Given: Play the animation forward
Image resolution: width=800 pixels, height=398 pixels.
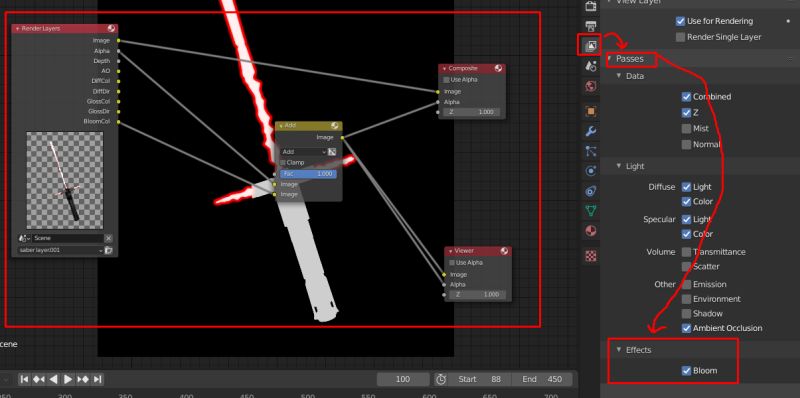Looking at the screenshot, I should 68,379.
